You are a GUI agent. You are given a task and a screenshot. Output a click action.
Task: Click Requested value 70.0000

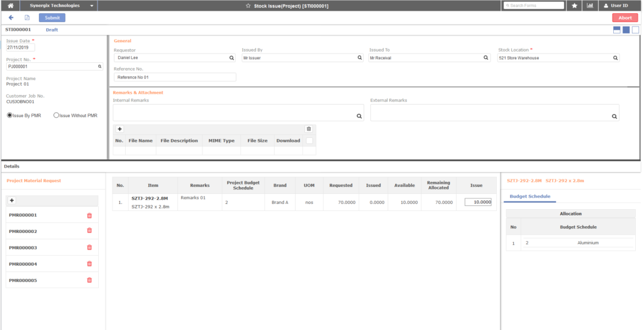click(345, 202)
